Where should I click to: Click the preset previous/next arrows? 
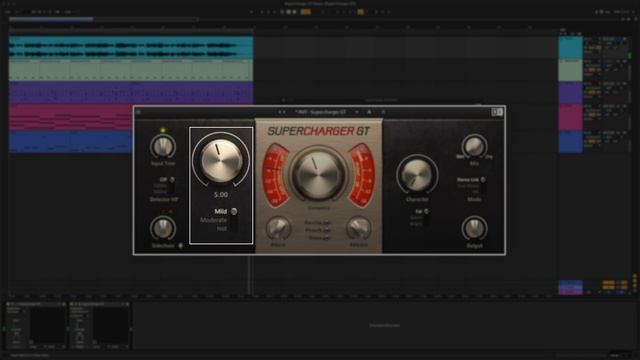pos(282,112)
